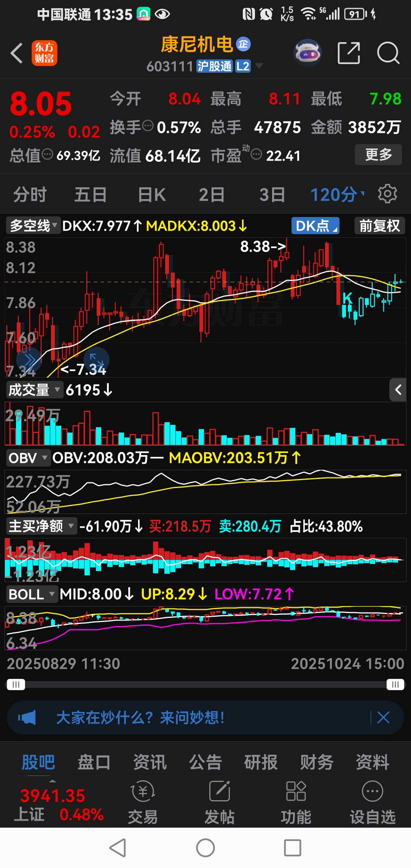Open 上证 index 3941.35 quote
The image size is (411, 868).
pyautogui.click(x=59, y=805)
